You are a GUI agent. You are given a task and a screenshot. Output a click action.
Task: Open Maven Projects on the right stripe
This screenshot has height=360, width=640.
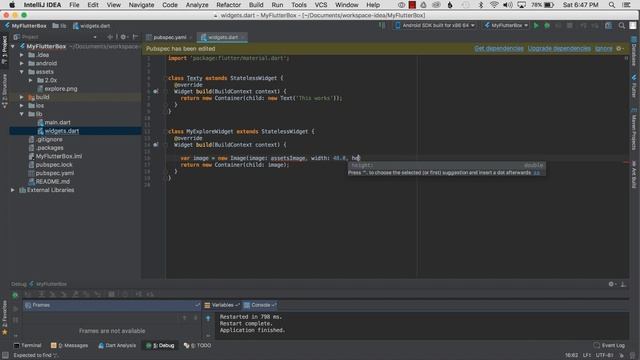pos(634,129)
